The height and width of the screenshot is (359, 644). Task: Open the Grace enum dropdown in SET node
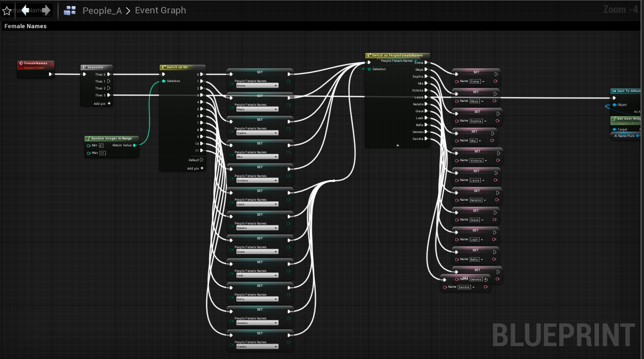click(x=257, y=252)
